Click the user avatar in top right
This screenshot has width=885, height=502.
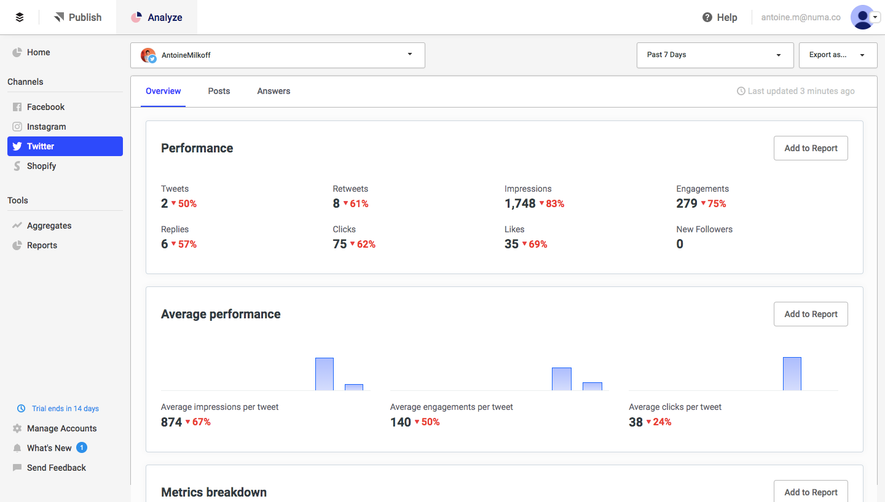[x=862, y=18]
